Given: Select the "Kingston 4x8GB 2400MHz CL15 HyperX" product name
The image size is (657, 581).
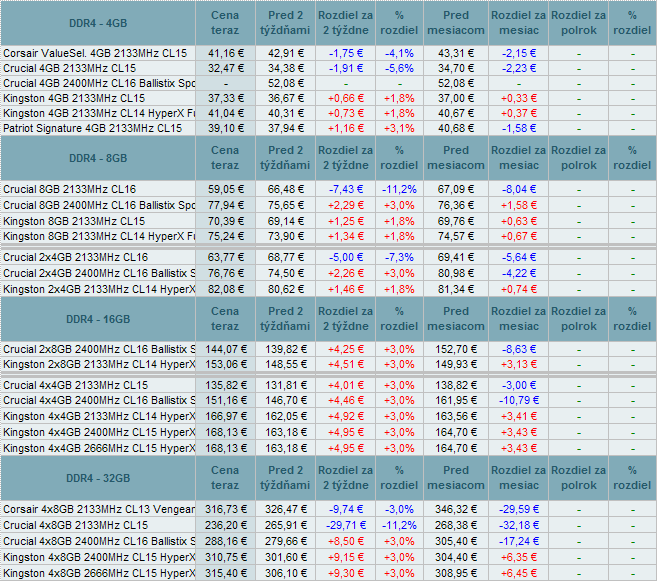Looking at the screenshot, I should (99, 557).
